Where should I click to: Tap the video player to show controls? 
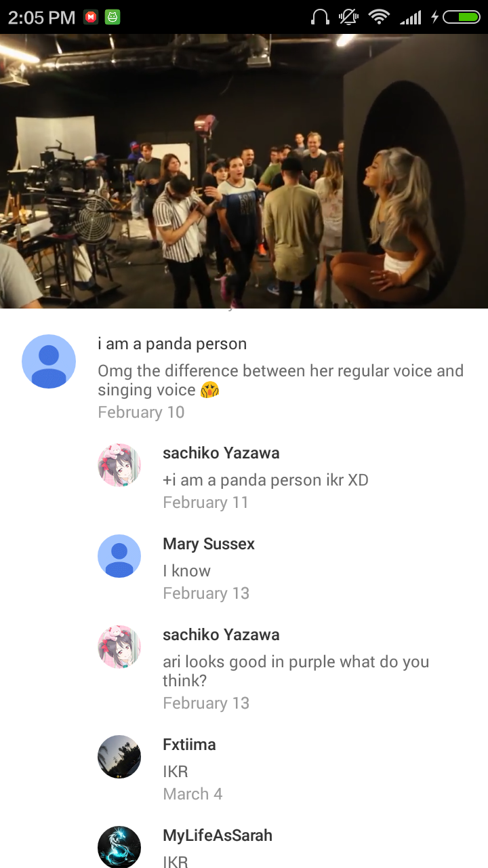click(x=244, y=171)
